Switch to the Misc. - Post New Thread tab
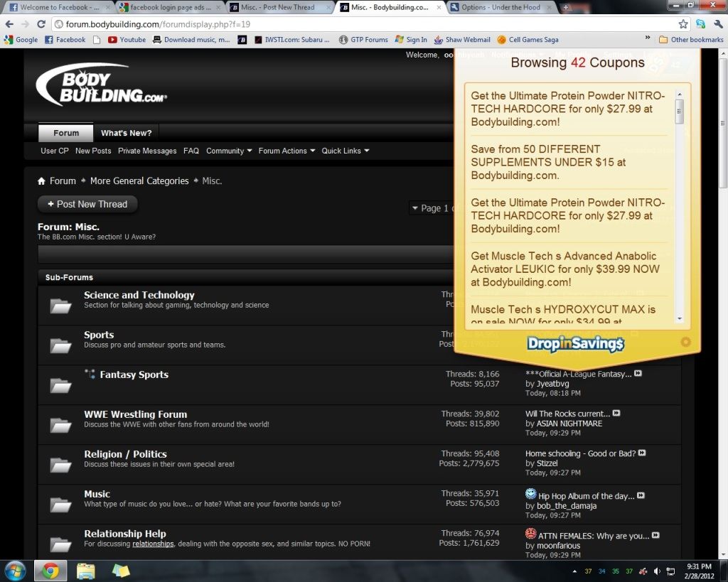Screen dimensions: 728x582 pos(280,7)
